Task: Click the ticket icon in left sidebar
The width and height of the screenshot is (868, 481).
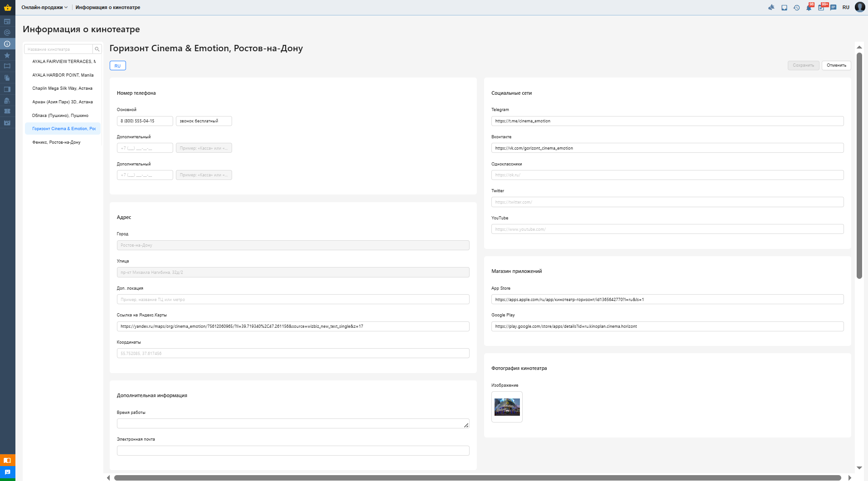Action: (x=7, y=111)
